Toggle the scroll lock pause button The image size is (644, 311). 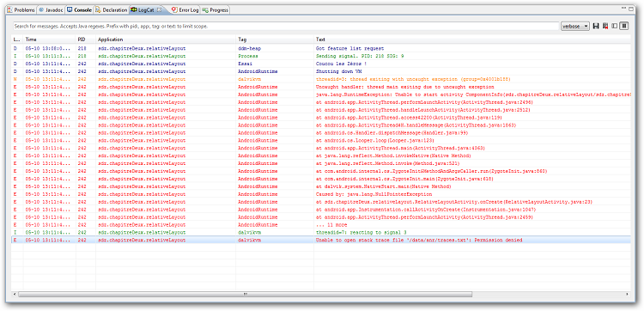coord(624,27)
